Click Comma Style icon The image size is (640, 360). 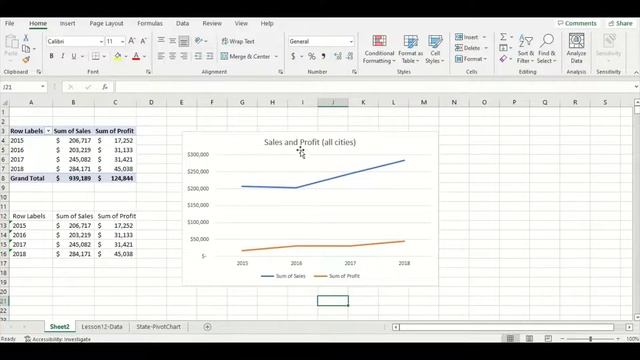click(x=323, y=56)
